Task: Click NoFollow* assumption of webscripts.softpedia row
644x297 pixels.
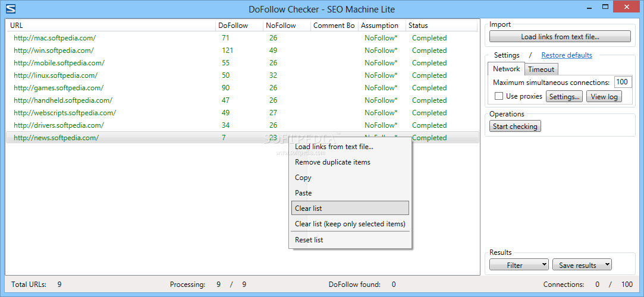Action: (381, 113)
